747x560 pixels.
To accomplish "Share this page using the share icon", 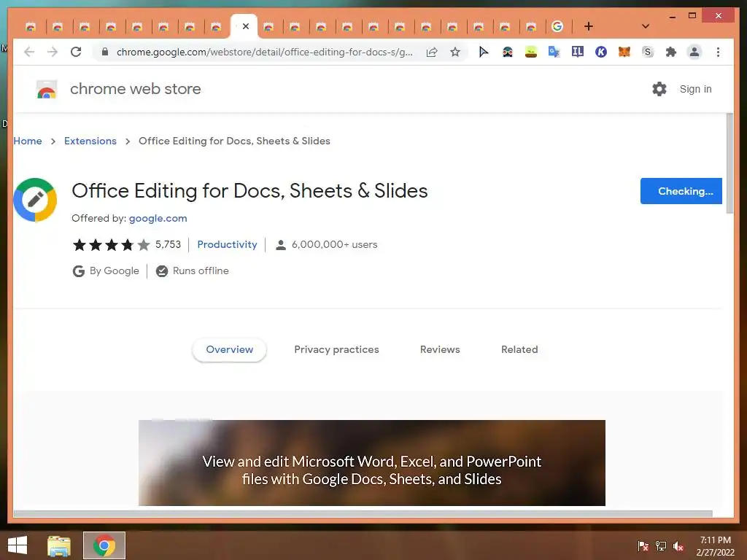I will point(432,52).
